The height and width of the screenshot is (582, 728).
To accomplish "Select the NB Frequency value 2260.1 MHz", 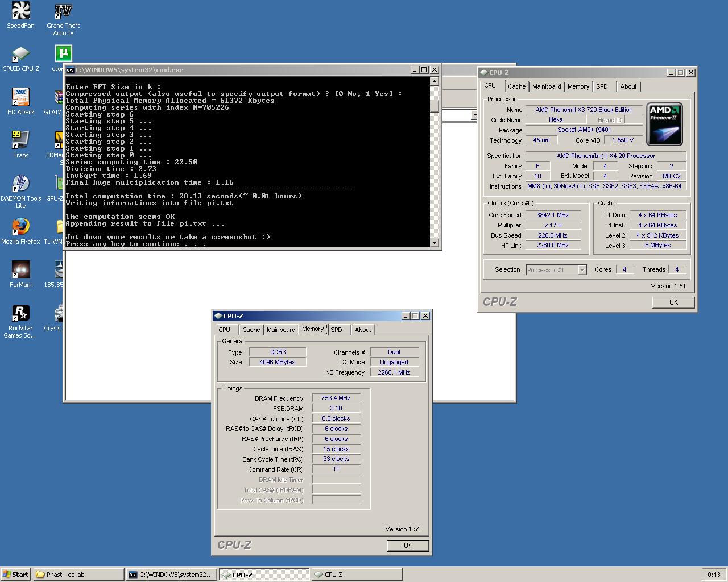I will pos(394,372).
